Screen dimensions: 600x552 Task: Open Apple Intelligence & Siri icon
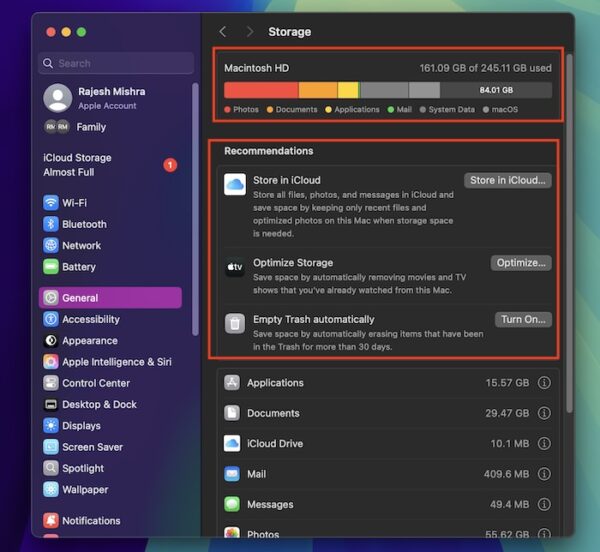[51, 362]
